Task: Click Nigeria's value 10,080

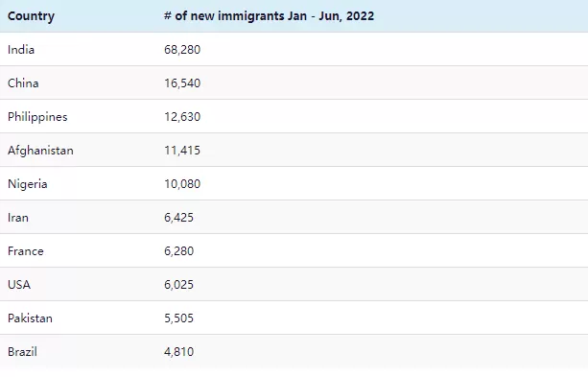Action: [x=182, y=184]
